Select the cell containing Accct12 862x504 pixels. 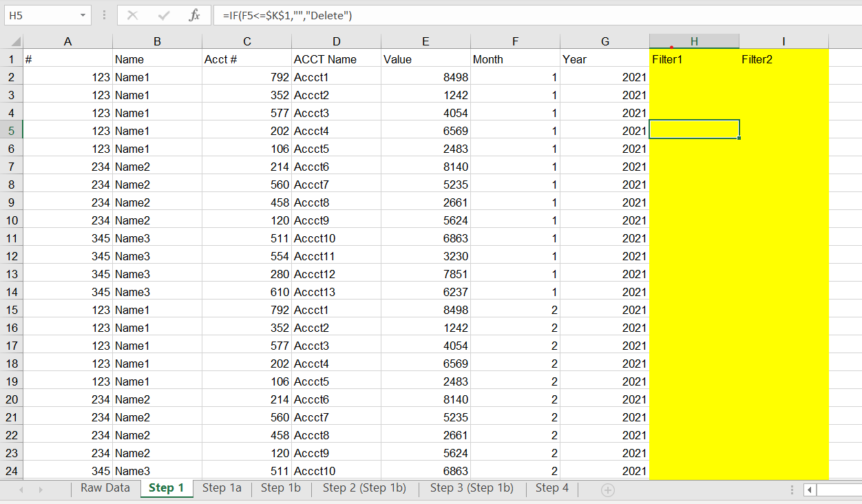pos(336,274)
